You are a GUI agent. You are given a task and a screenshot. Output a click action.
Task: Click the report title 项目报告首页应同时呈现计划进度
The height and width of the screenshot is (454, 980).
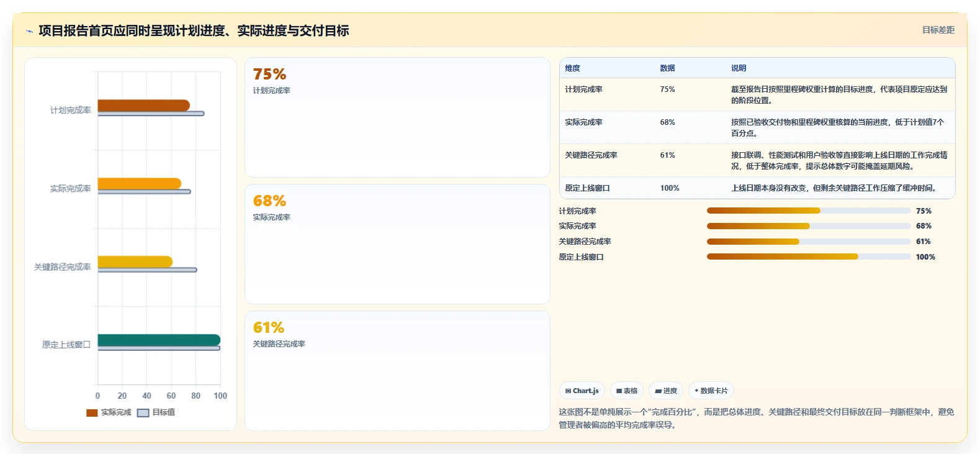(194, 30)
